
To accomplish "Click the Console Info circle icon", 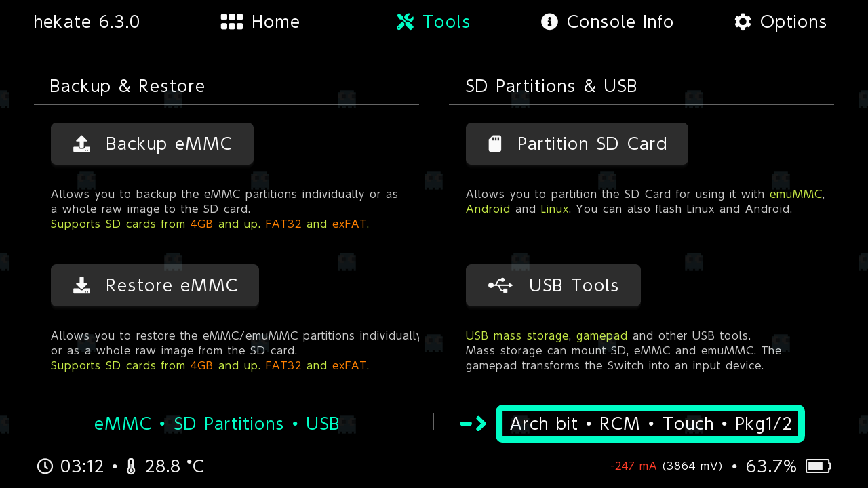I will tap(549, 22).
